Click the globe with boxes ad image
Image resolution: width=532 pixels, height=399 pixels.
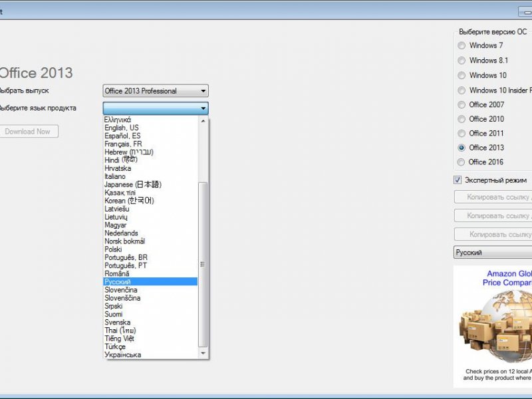coord(495,327)
